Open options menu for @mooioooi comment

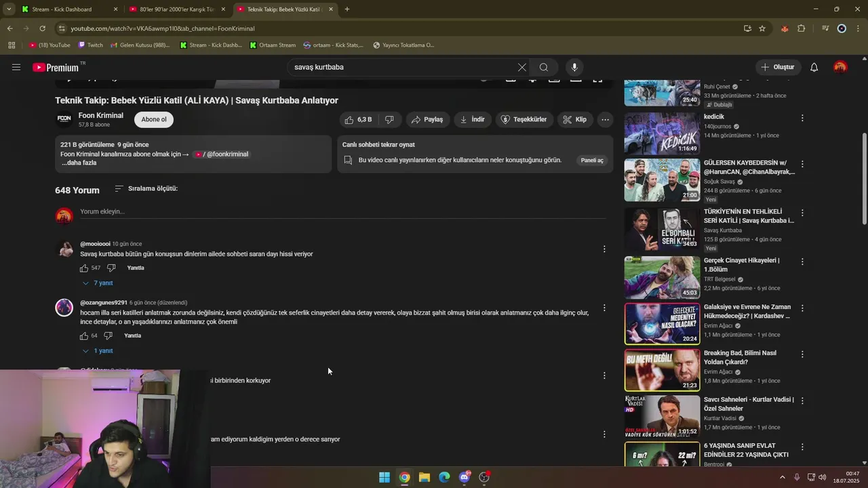604,249
